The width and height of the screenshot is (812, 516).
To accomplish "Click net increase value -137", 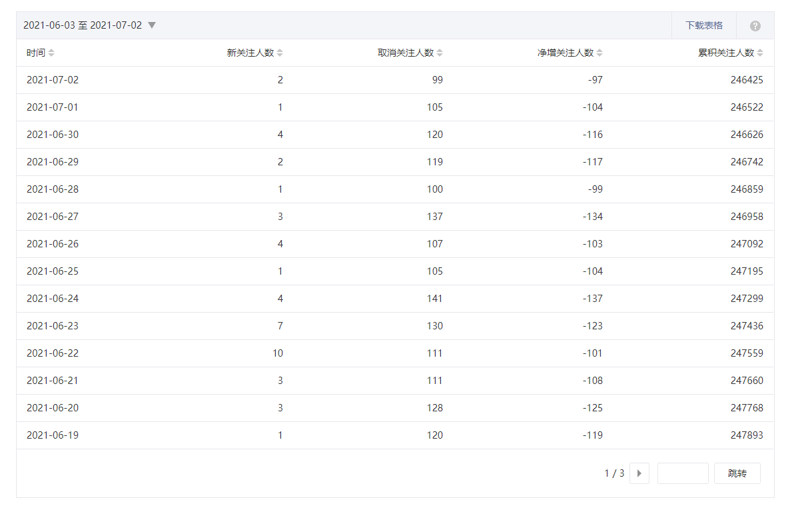I will (592, 299).
